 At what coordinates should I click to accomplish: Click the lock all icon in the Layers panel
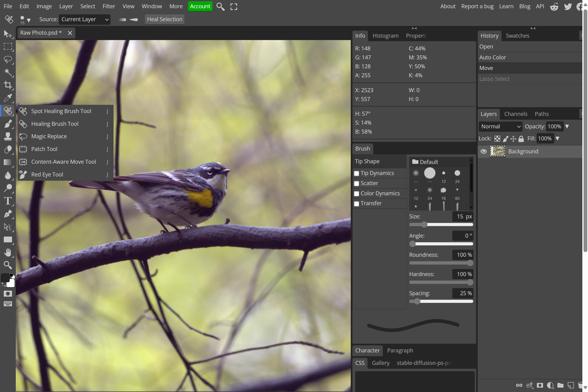(521, 139)
